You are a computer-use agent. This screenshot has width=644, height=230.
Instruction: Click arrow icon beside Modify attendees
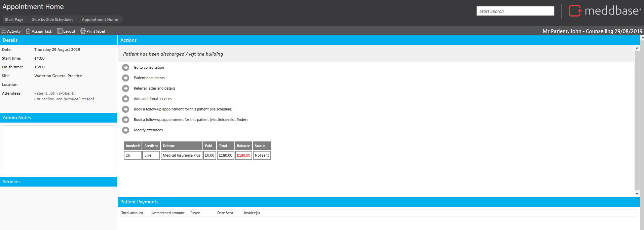pyautogui.click(x=125, y=130)
